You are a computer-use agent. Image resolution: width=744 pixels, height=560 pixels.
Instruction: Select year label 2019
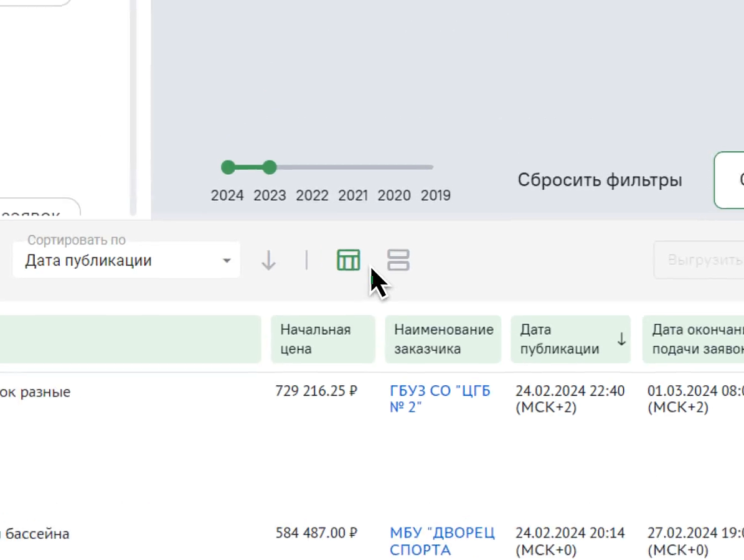[436, 195]
